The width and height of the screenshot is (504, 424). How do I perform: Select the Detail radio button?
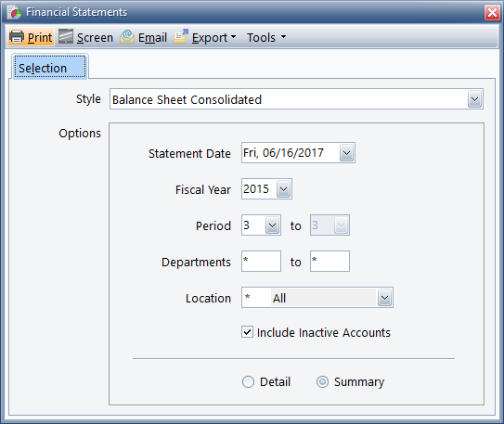click(248, 382)
